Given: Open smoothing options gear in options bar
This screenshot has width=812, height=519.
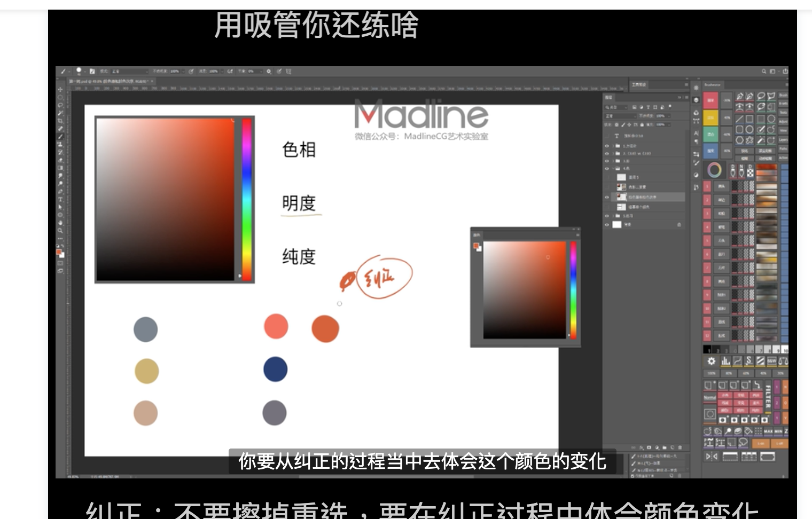Looking at the screenshot, I should (x=269, y=72).
